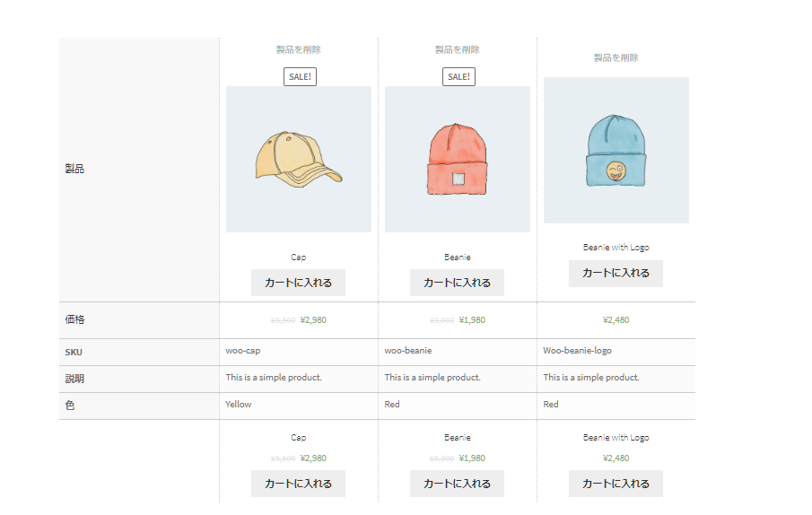Open the yellow Cap product image
This screenshot has height=515, width=812.
299,160
